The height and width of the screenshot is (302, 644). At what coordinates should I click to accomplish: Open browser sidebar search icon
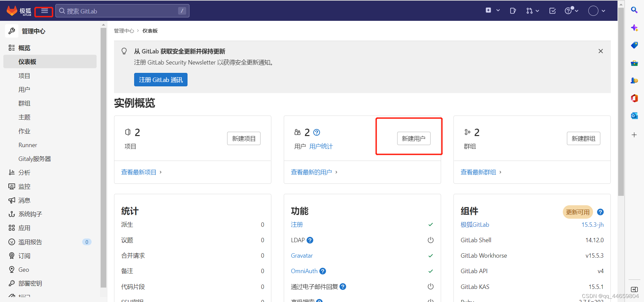[634, 10]
